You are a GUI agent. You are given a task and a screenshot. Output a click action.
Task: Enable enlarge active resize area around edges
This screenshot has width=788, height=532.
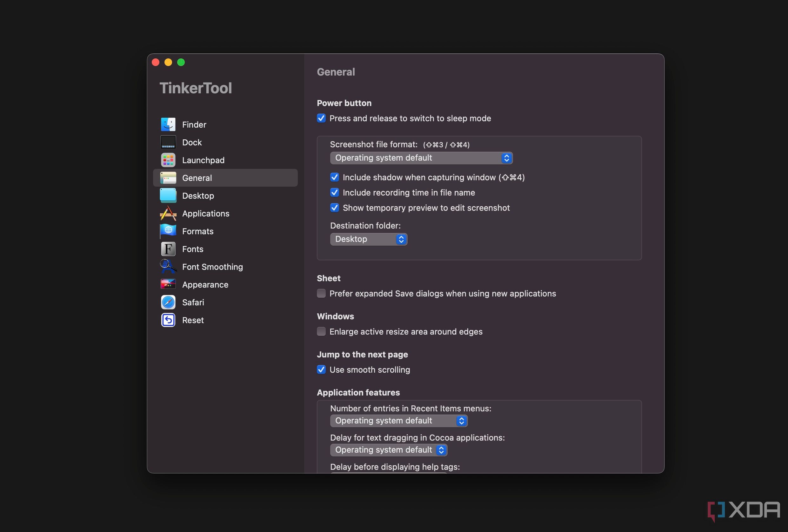coord(321,331)
